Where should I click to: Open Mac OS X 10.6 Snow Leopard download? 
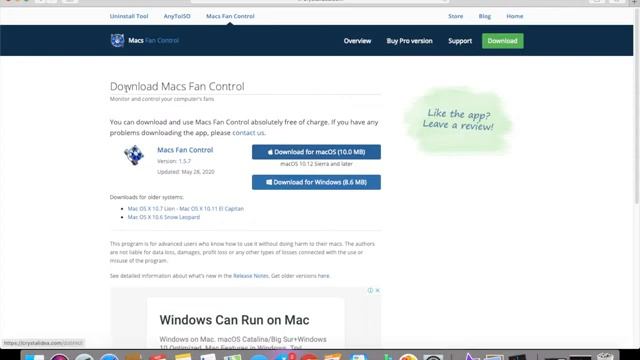pyautogui.click(x=164, y=217)
